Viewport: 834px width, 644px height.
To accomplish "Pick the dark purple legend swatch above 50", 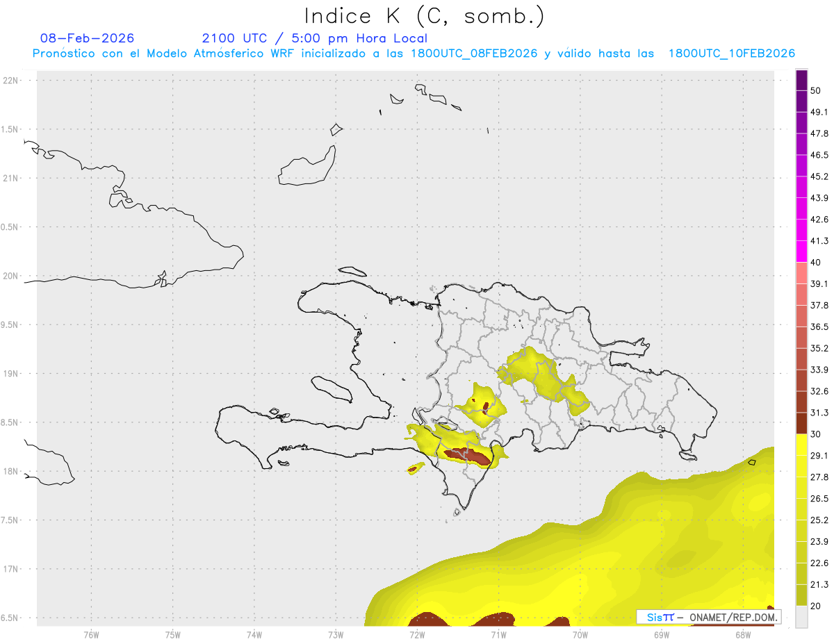I will pos(801,80).
